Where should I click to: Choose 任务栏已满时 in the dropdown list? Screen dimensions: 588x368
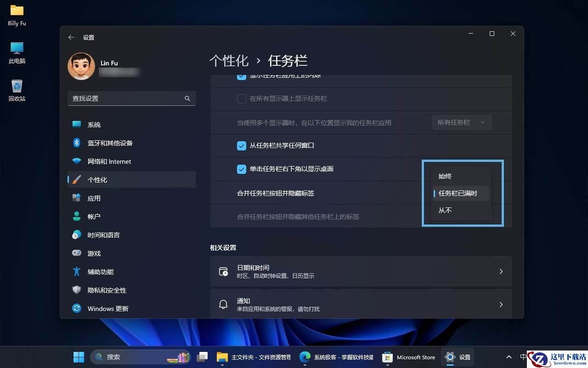pos(461,193)
